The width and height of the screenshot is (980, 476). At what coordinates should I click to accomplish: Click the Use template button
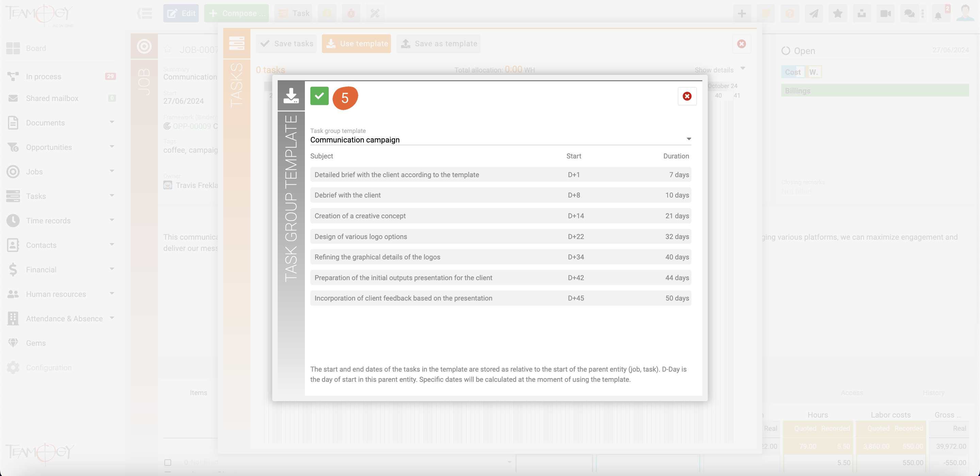[x=356, y=44]
